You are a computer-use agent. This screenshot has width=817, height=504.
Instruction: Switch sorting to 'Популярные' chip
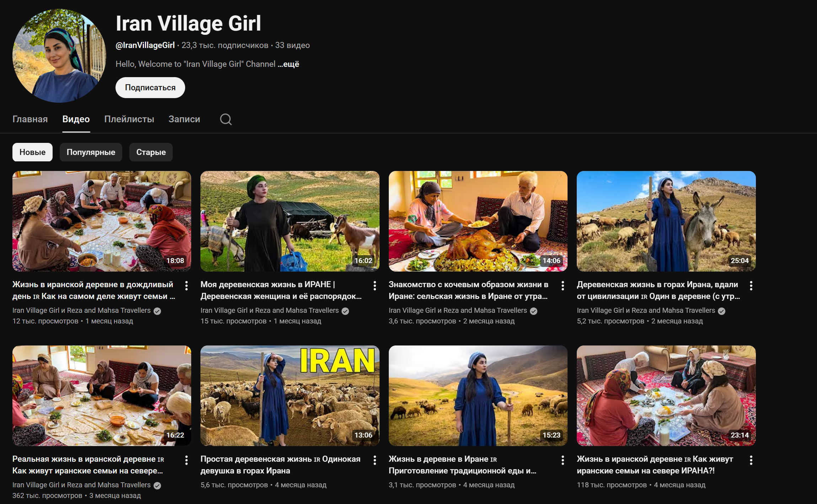[x=91, y=152]
